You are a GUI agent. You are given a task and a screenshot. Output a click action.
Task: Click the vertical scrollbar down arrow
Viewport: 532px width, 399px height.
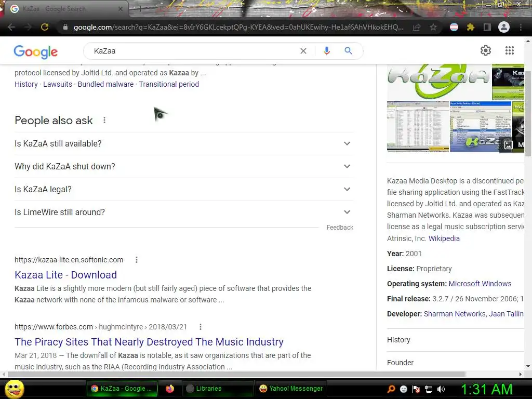click(528, 366)
